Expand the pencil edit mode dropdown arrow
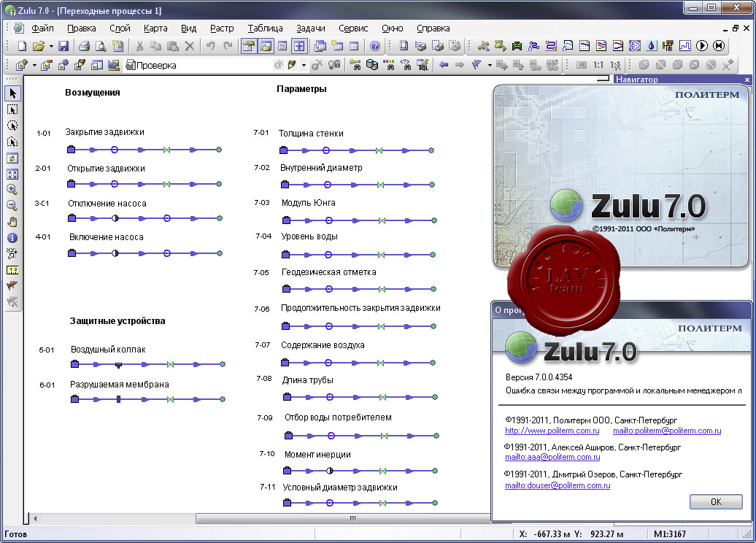 point(304,65)
